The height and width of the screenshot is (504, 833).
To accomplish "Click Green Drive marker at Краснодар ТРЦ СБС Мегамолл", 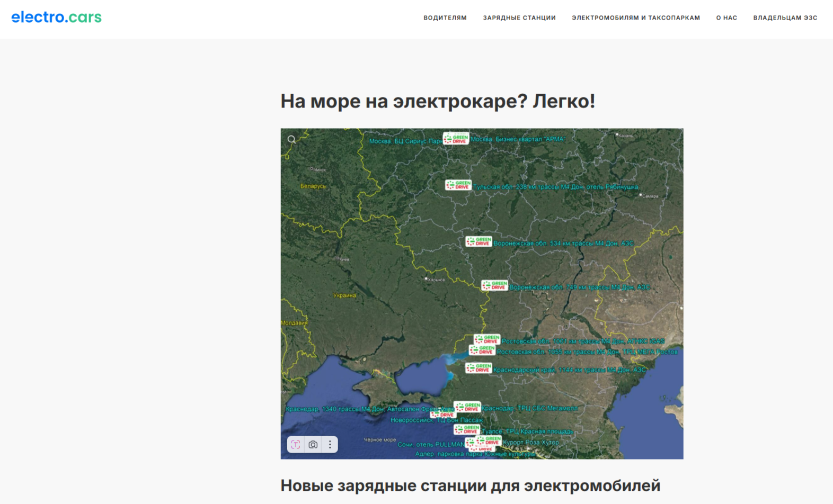I will 467,407.
